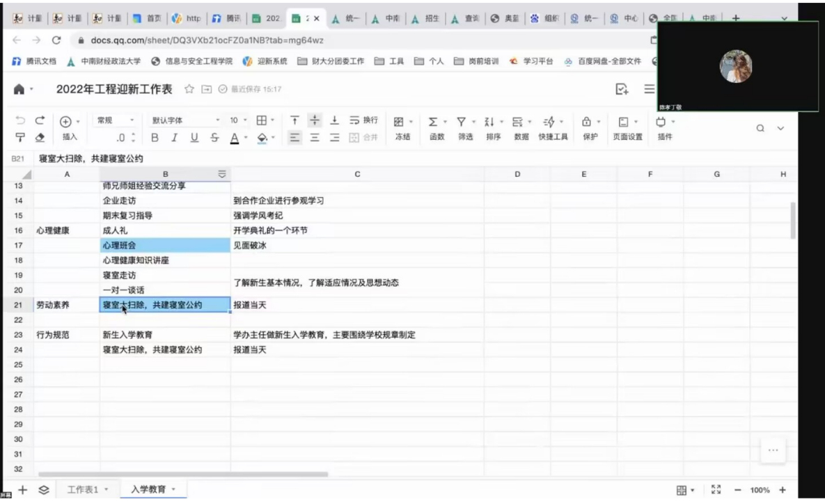Screen dimensions: 825x504
Task: Open Quick Tools (快捷工具)
Action: [x=553, y=128]
